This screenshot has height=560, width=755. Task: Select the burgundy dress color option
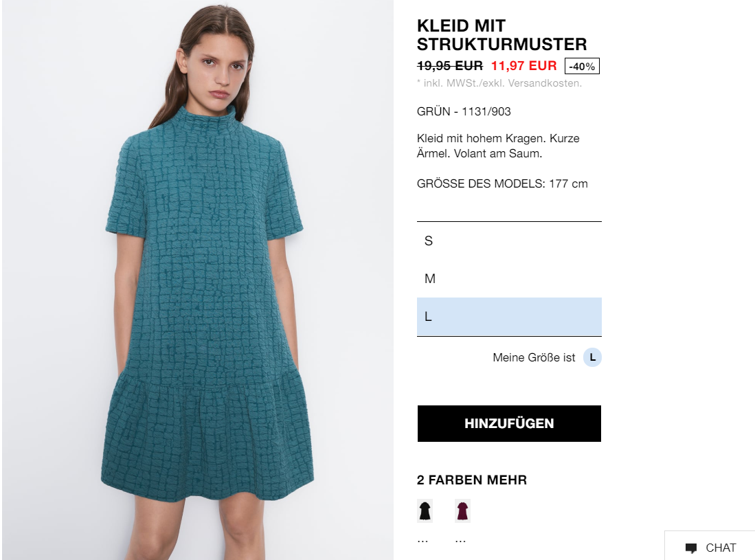pyautogui.click(x=462, y=511)
